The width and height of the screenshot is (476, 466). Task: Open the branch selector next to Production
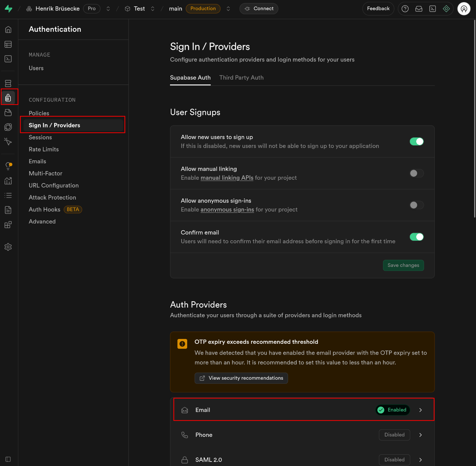tap(228, 9)
